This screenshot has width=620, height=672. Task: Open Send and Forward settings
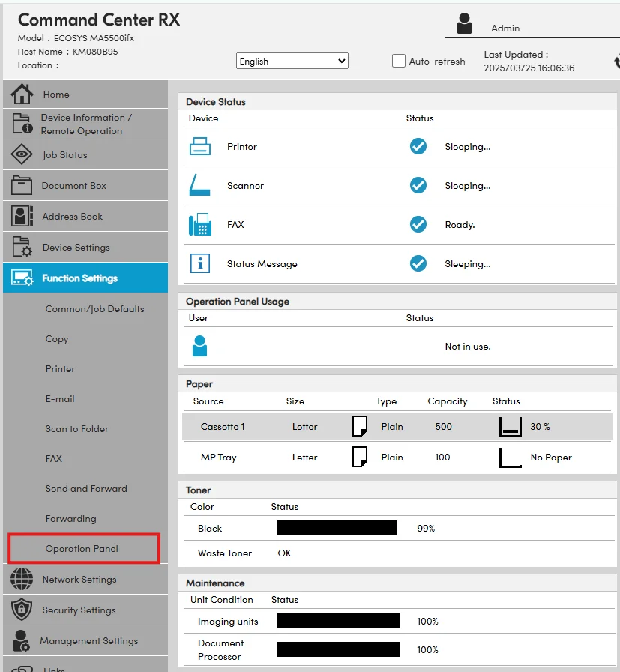86,489
